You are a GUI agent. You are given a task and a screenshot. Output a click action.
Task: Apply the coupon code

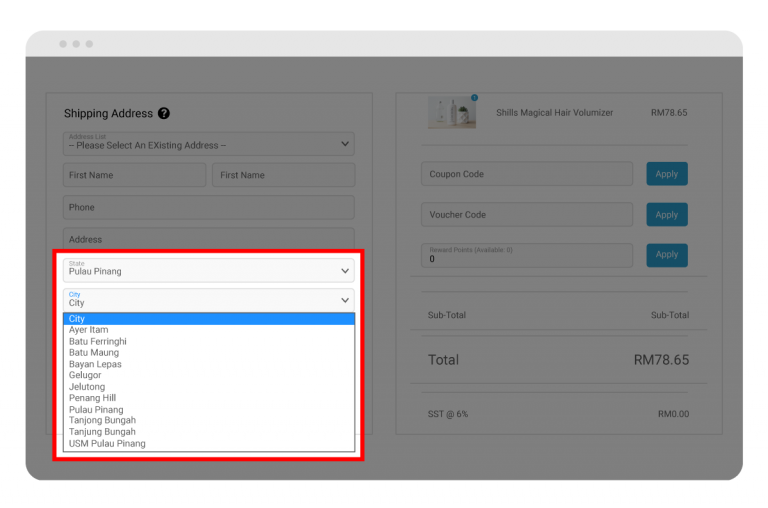(666, 174)
